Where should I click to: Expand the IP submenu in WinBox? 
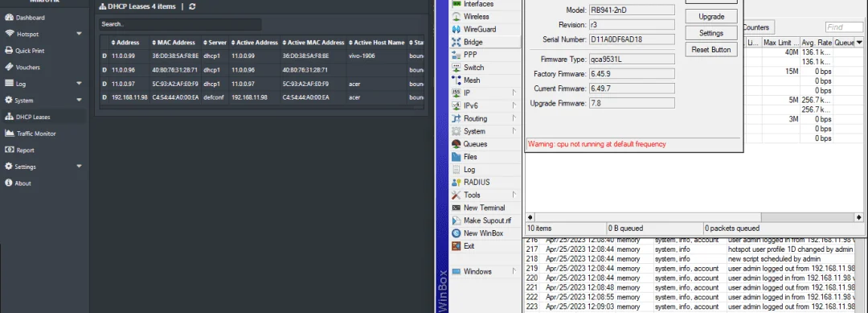click(514, 93)
